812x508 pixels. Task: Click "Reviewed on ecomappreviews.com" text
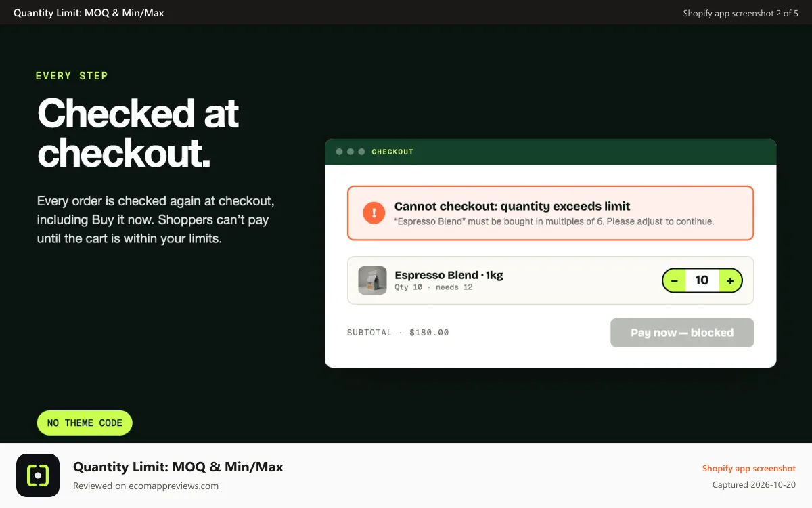point(145,486)
